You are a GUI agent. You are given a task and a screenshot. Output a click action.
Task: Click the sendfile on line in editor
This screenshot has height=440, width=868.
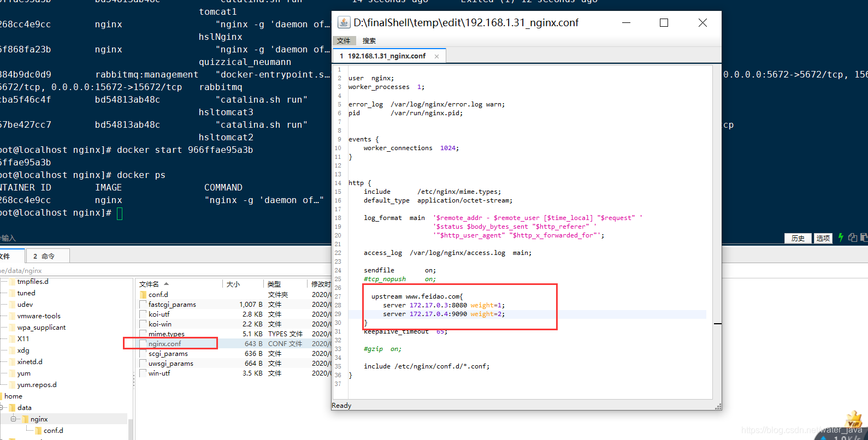(x=400, y=270)
